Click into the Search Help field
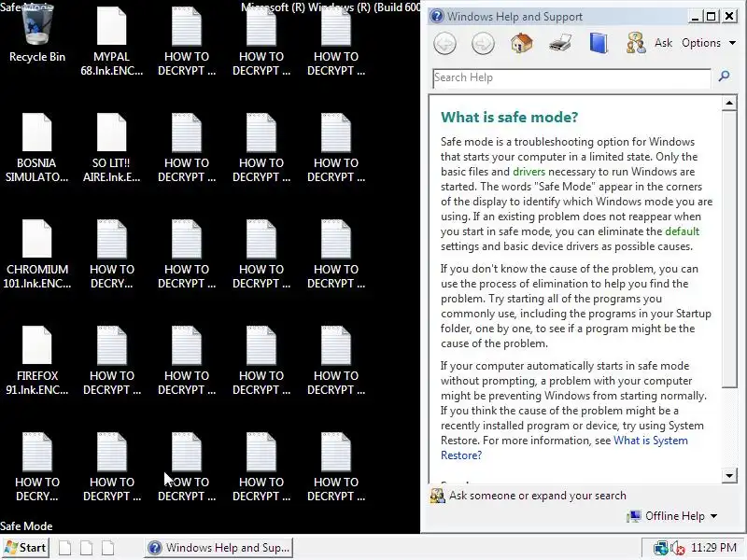The width and height of the screenshot is (747, 560). click(571, 77)
